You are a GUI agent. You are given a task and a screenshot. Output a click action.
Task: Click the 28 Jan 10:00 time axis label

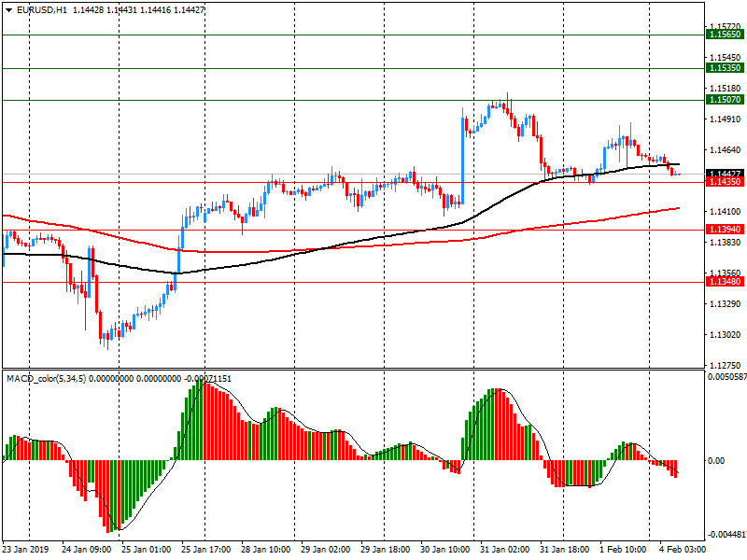(265, 549)
